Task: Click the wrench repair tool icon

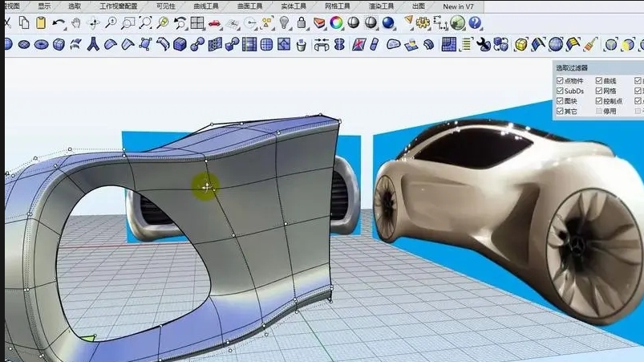Action: point(484,44)
